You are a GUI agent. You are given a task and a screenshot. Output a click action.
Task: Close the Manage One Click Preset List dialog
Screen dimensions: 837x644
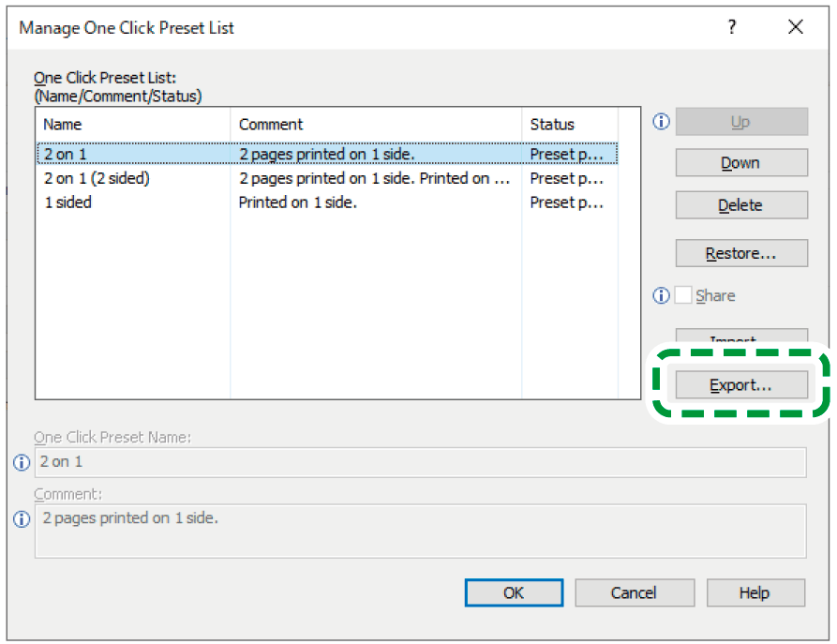(796, 27)
